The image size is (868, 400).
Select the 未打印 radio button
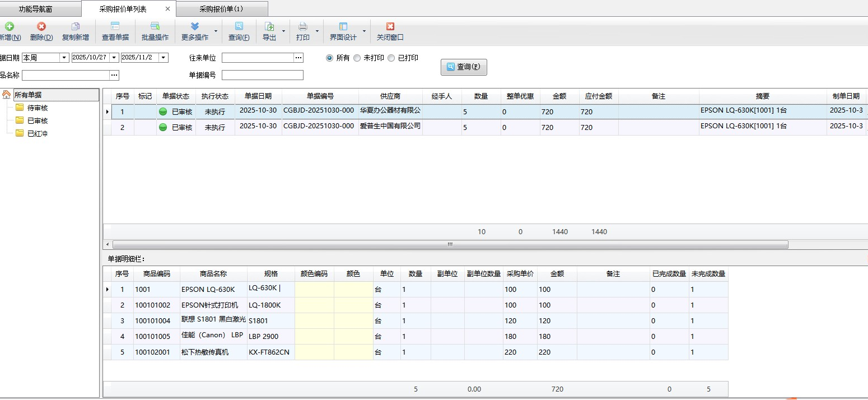pyautogui.click(x=357, y=58)
